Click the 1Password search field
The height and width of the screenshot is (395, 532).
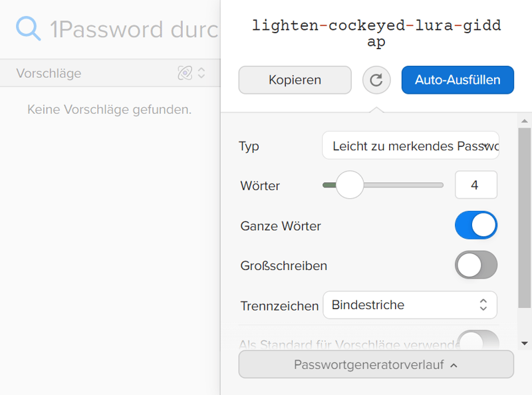133,29
